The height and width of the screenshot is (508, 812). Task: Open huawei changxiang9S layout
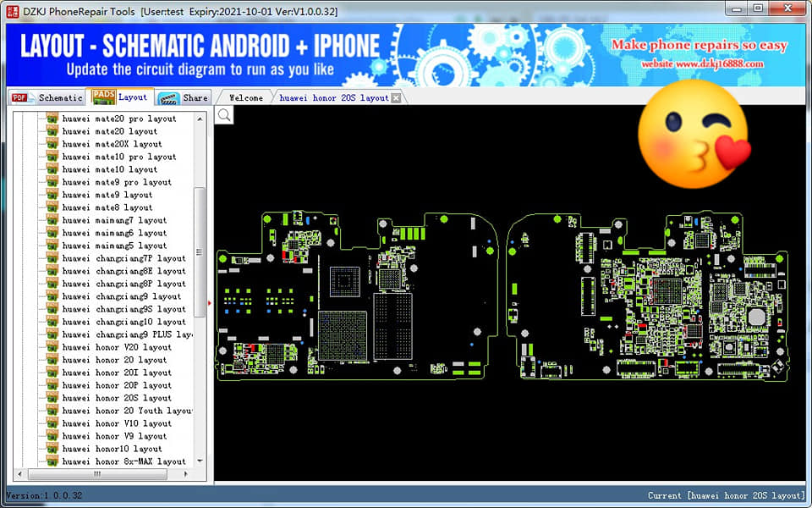point(123,309)
